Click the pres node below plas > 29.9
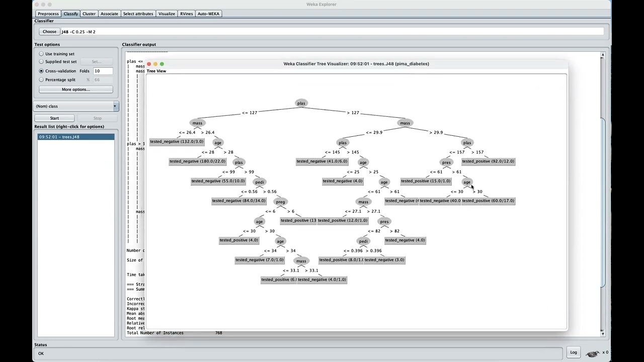This screenshot has width=644, height=362. click(x=446, y=162)
